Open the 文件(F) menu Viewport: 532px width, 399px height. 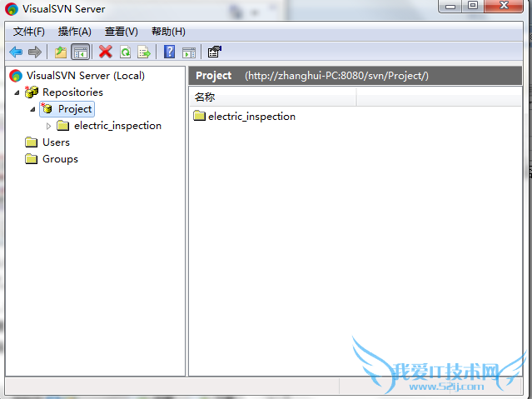coord(29,32)
